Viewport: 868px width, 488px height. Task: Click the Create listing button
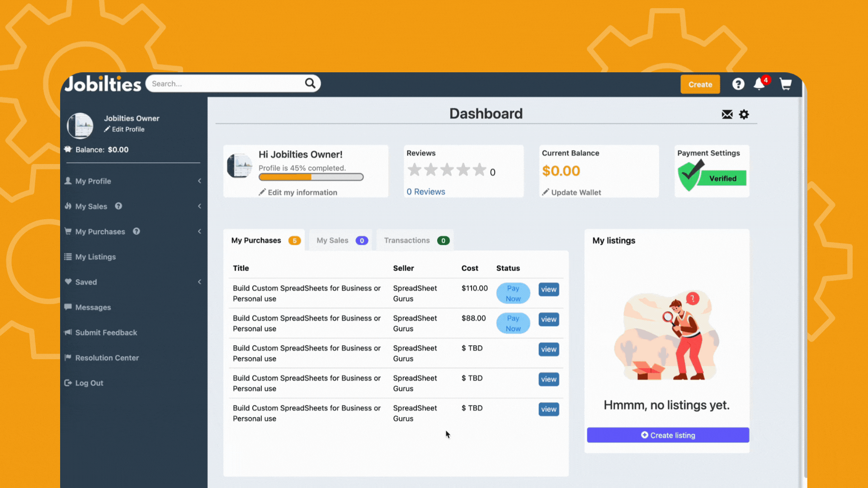click(x=668, y=435)
